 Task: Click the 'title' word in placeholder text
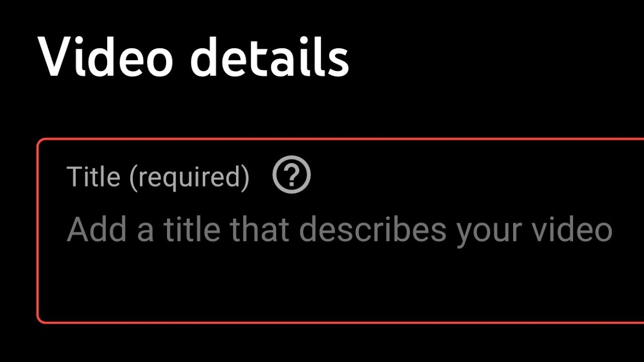[x=192, y=229]
